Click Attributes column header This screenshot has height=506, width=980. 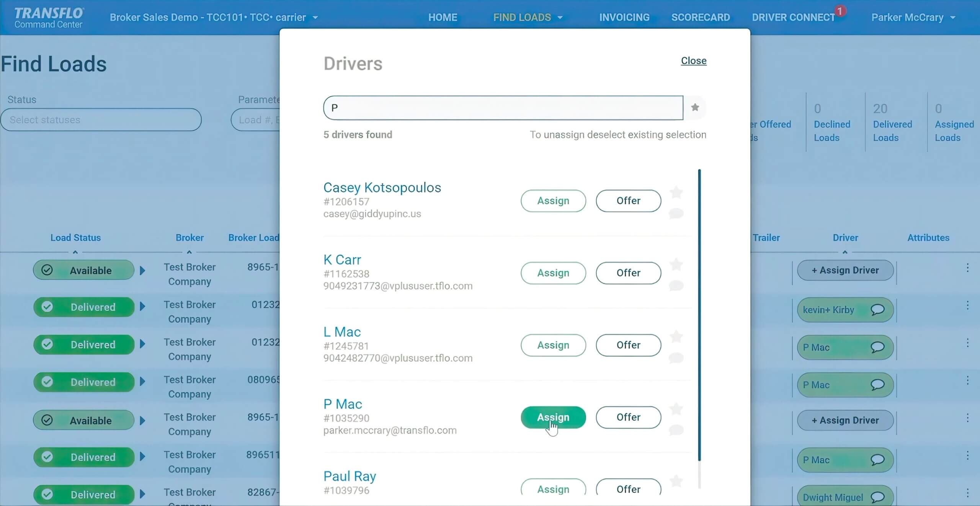[928, 238]
